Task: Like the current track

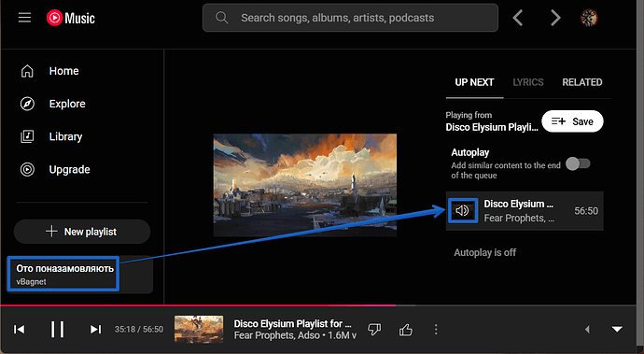Action: click(406, 330)
